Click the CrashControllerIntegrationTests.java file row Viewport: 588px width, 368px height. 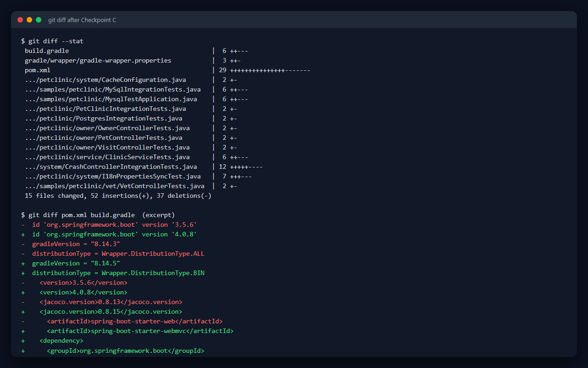coord(144,167)
